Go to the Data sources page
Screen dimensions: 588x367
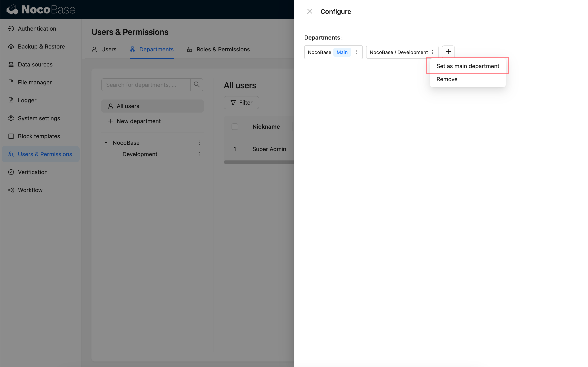tap(35, 64)
